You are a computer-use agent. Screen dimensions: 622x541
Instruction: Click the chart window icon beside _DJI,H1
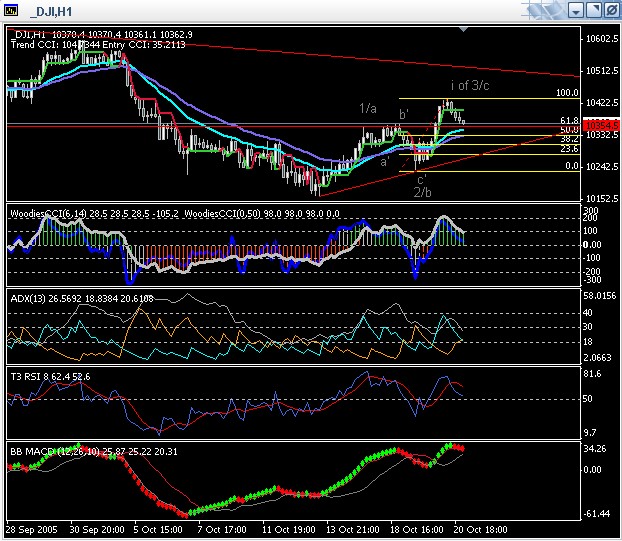pyautogui.click(x=11, y=10)
